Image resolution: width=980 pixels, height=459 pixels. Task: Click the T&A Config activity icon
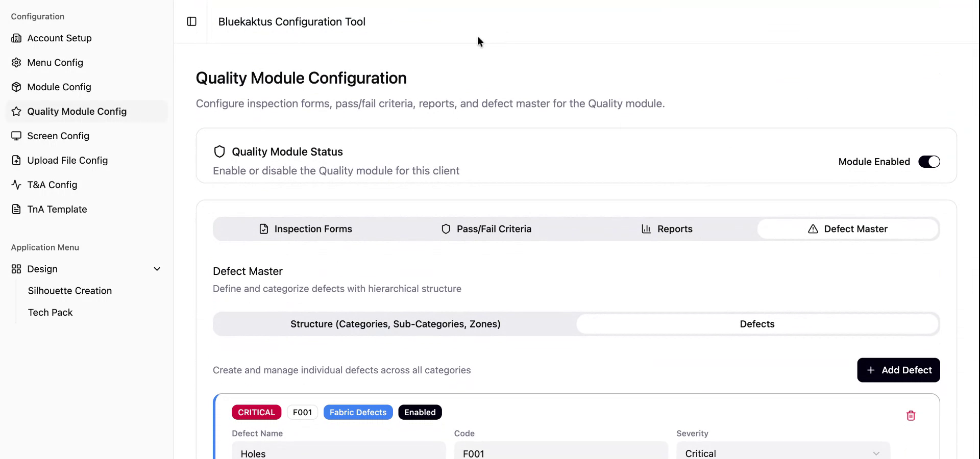[16, 185]
